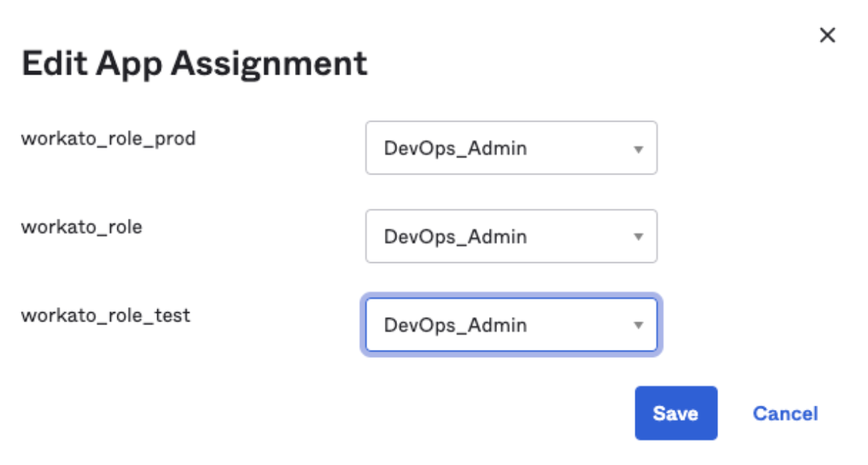Viewport: 868px width, 465px height.
Task: Change the test Workato role selection
Action: pos(511,325)
